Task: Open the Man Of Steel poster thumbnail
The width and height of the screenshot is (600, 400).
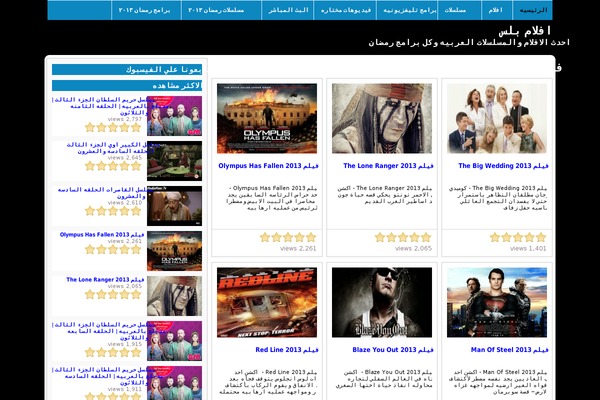Action: (x=497, y=302)
